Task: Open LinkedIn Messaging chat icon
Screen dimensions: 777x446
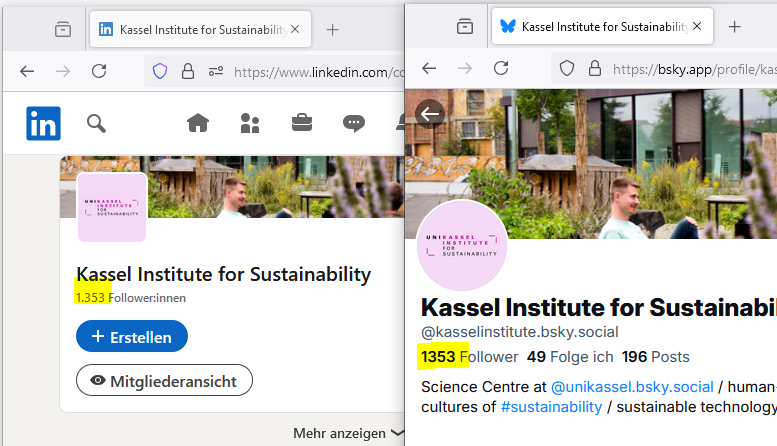Action: (353, 123)
